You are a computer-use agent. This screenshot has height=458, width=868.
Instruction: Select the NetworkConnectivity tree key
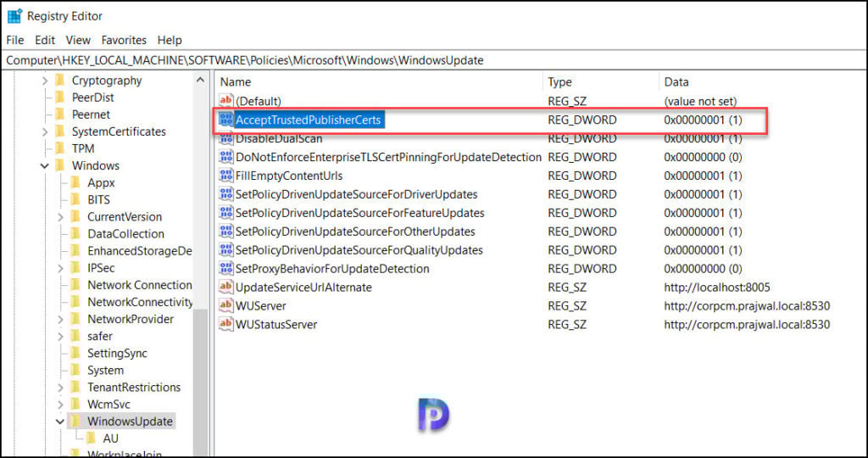(x=140, y=303)
